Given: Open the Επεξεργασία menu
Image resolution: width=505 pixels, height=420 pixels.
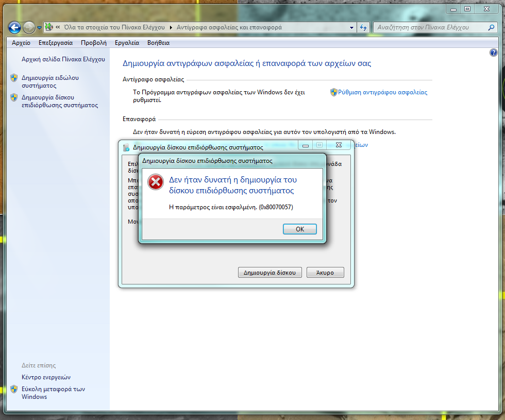Looking at the screenshot, I should pos(56,43).
